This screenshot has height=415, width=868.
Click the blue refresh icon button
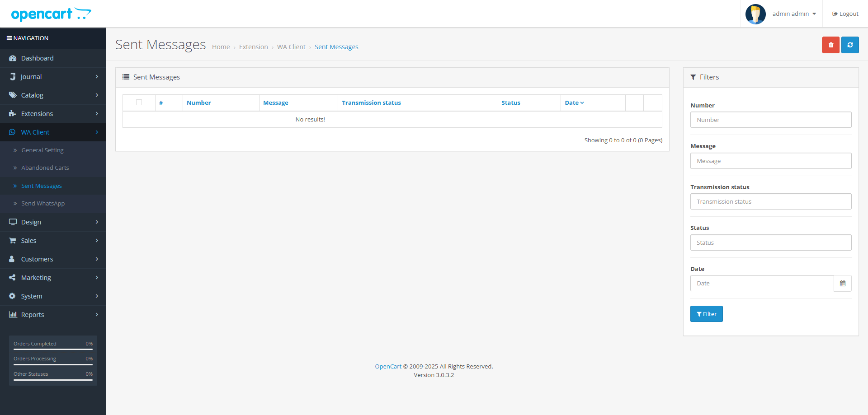pos(850,45)
